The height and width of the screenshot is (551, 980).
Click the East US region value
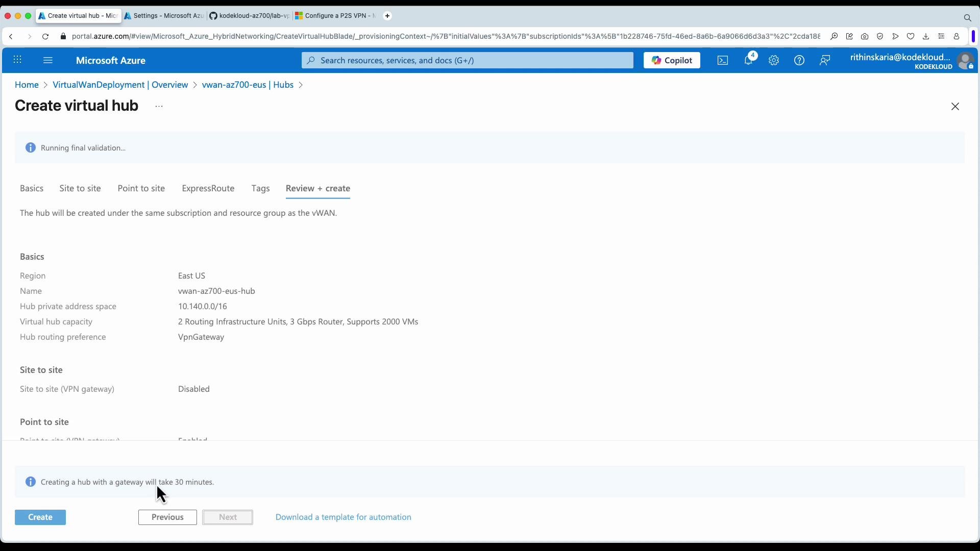[x=192, y=275]
